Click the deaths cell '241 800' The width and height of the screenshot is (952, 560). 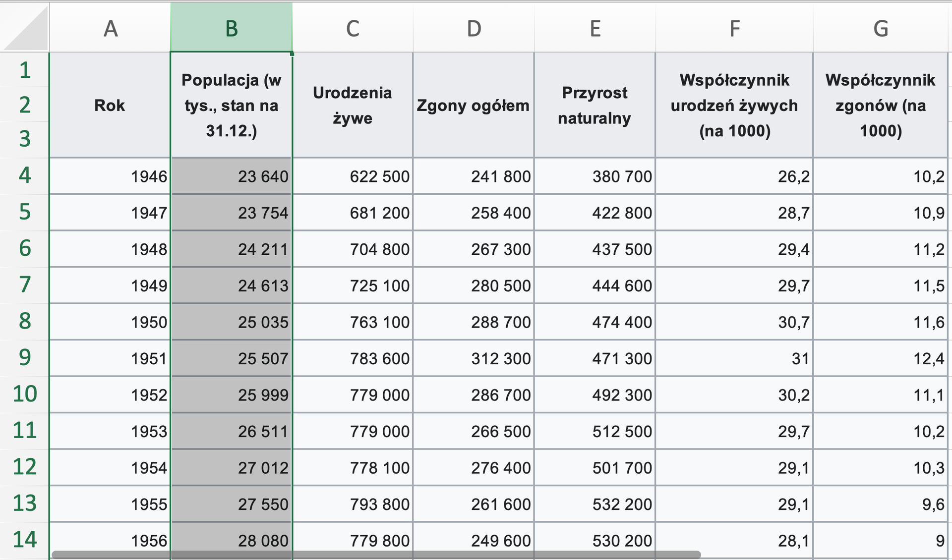tap(474, 176)
